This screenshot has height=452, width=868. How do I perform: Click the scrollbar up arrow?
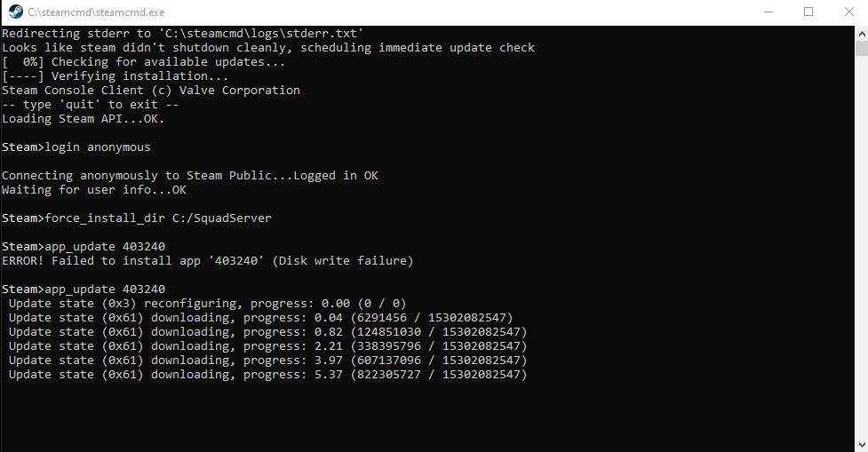(x=861, y=33)
